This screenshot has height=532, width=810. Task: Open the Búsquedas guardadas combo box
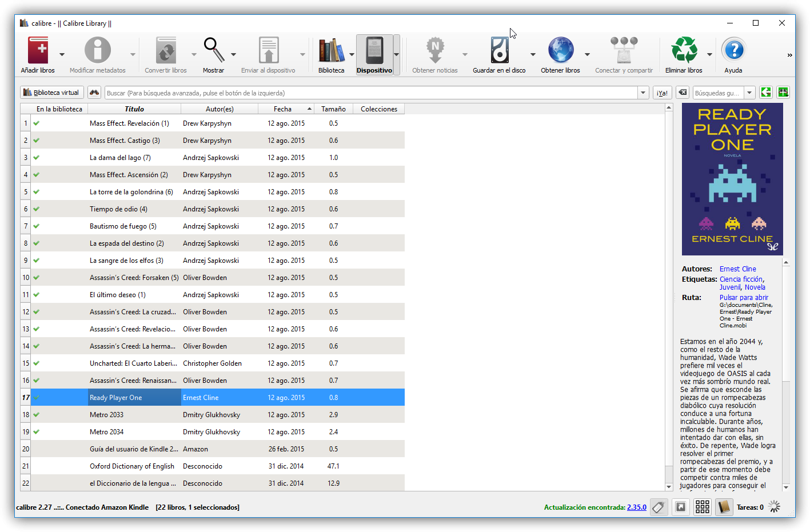724,93
